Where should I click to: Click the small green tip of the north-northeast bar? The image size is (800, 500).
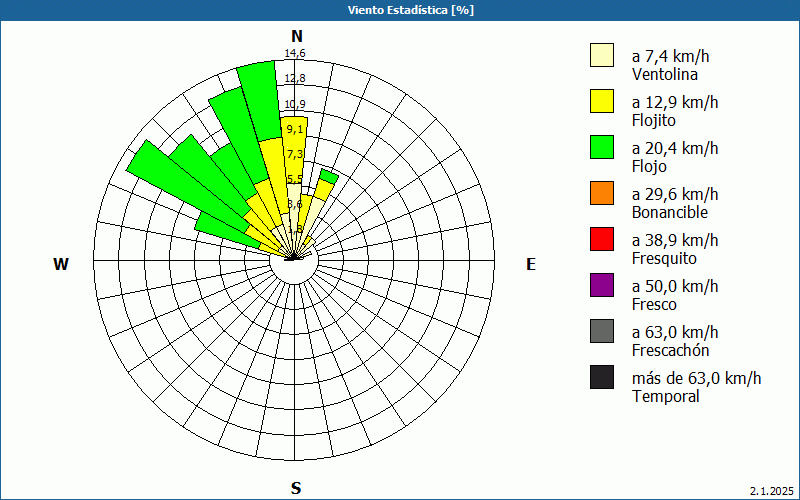329,176
